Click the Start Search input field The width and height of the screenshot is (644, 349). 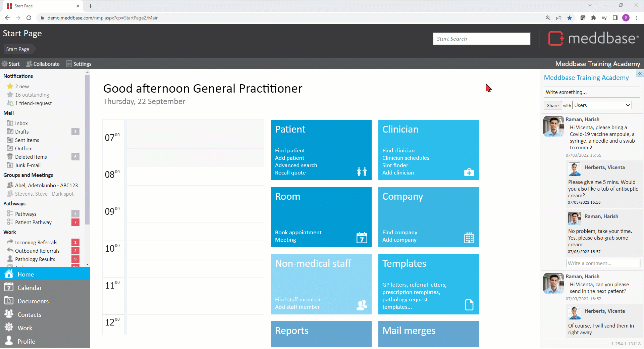click(481, 39)
